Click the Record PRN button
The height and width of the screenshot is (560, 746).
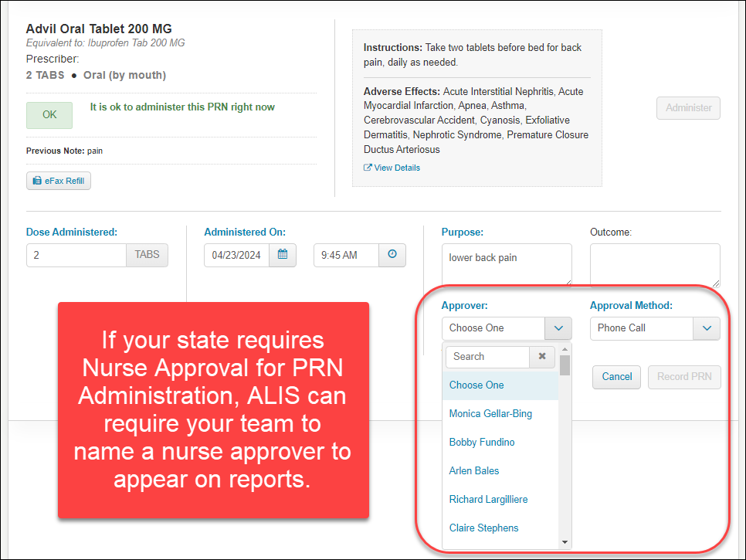(684, 377)
